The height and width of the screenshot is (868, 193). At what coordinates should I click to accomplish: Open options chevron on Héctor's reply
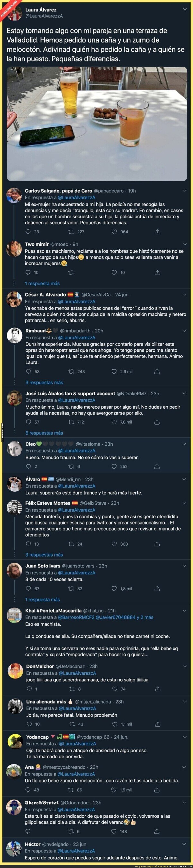(x=185, y=844)
